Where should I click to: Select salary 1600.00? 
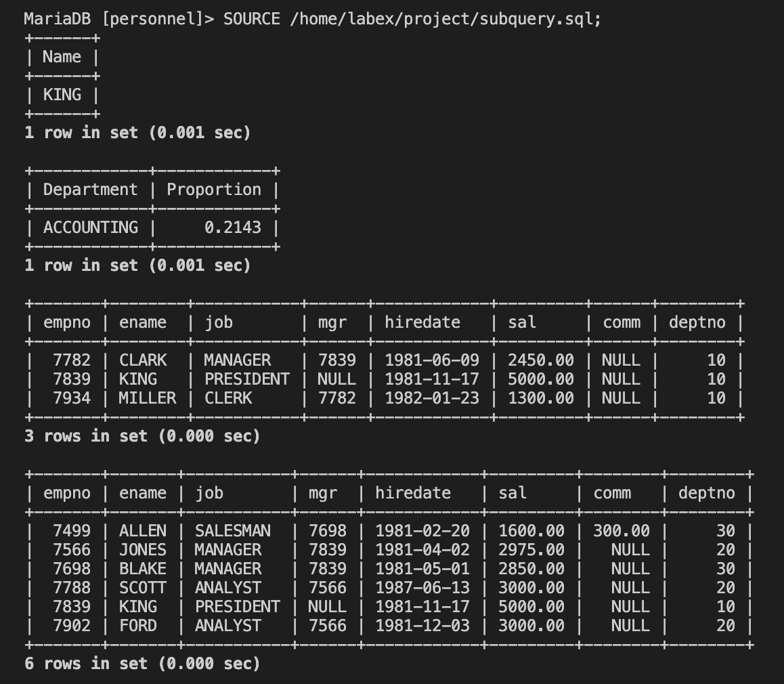pos(531,531)
